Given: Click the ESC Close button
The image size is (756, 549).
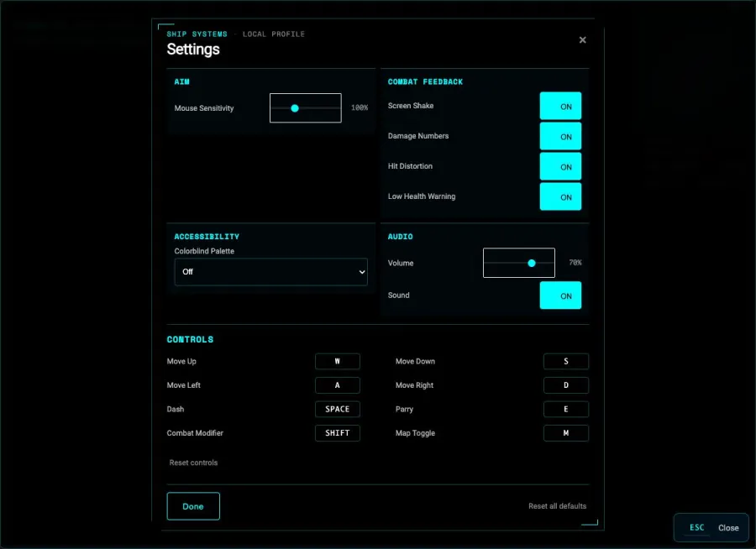Looking at the screenshot, I should [711, 528].
